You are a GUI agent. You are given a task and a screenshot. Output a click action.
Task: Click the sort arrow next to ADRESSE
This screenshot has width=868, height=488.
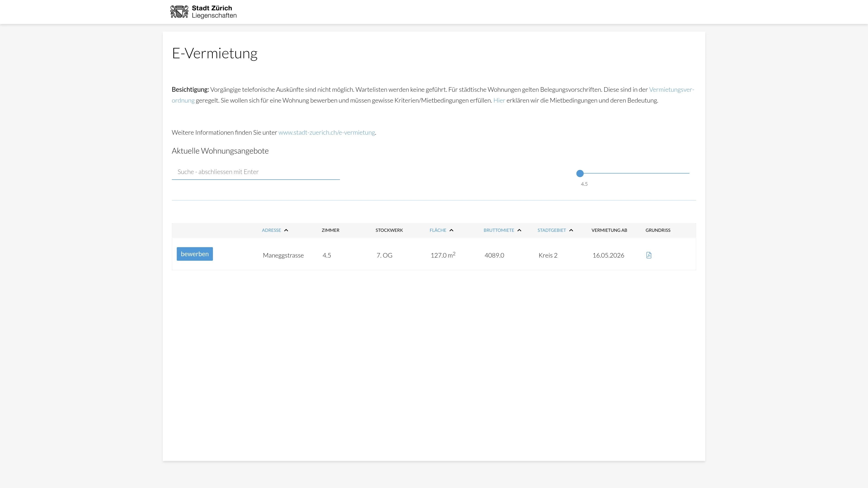(286, 230)
